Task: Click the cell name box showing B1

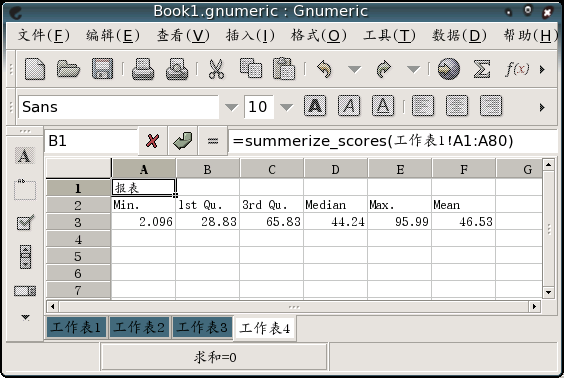Action: [91, 141]
